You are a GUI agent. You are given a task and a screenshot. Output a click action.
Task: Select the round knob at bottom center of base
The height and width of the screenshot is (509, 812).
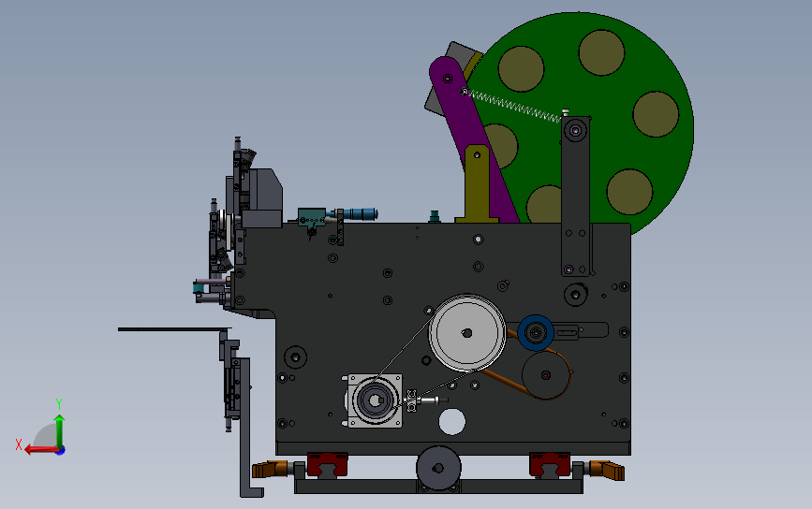(438, 468)
